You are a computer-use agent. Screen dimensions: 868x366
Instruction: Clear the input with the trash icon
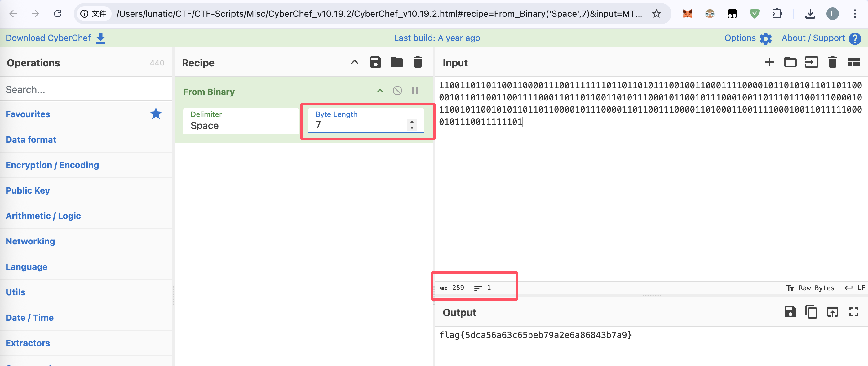coord(832,62)
